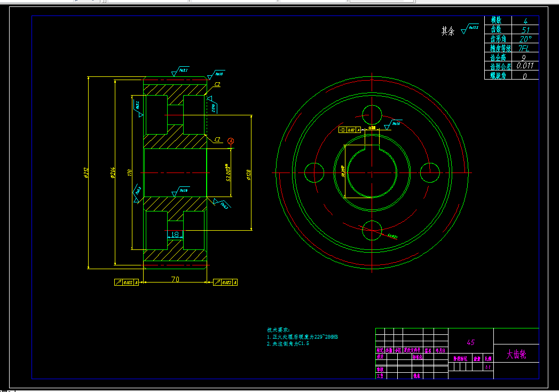Select the tooth height value 9
The image size is (559, 392).
pyautogui.click(x=524, y=58)
